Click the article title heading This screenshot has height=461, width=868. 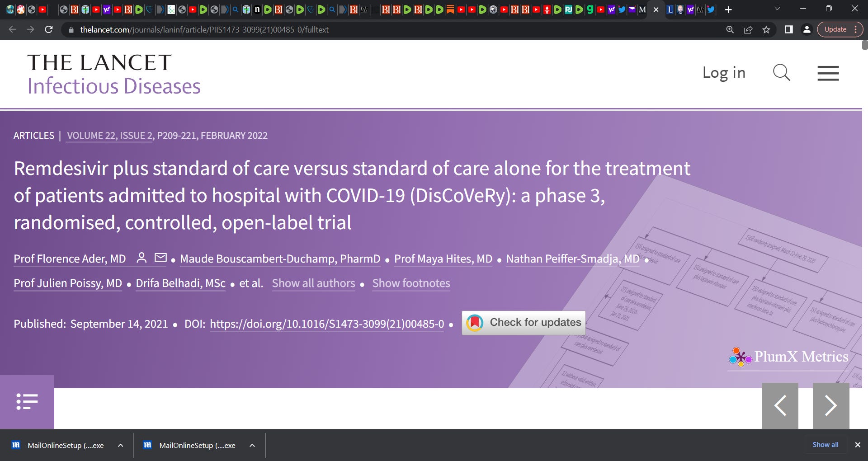[352, 195]
